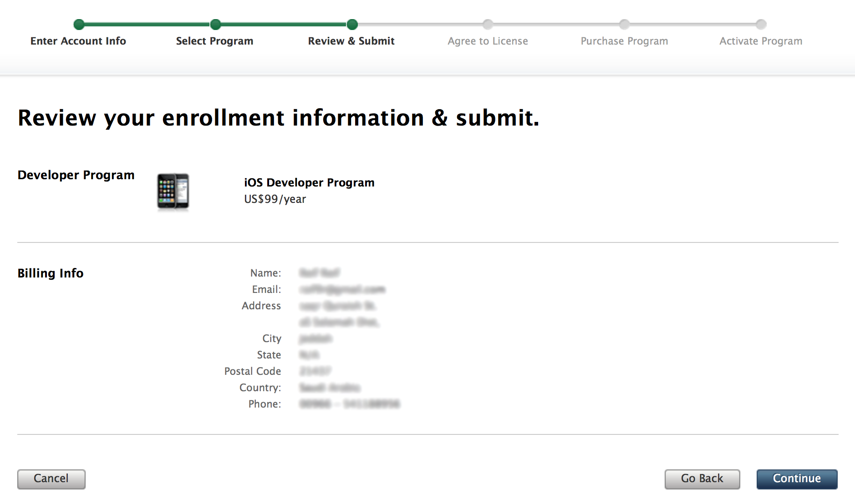Click the Email: label in Billing Info
855x504 pixels.
coord(266,289)
